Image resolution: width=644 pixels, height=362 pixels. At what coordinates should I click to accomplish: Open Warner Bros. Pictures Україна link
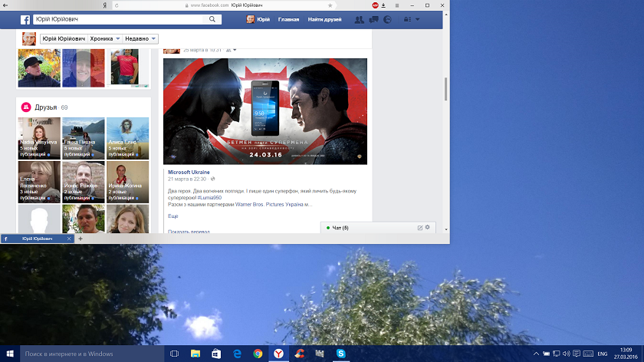click(269, 204)
